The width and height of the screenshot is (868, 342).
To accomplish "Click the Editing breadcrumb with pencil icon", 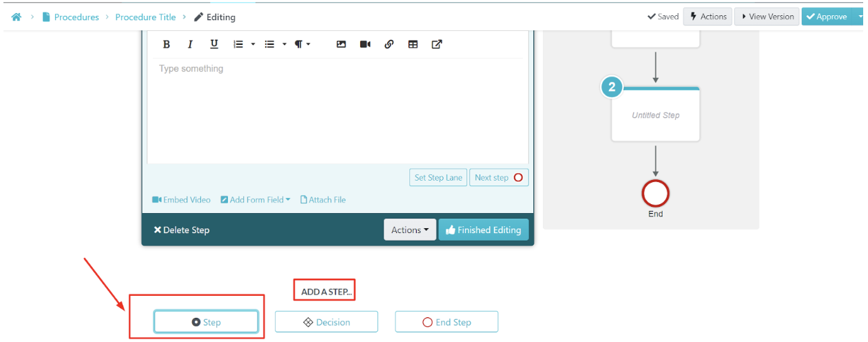I will 215,17.
